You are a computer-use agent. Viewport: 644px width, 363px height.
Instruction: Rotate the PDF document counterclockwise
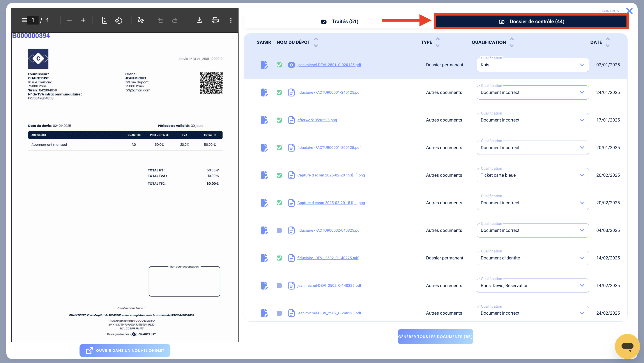(x=119, y=20)
